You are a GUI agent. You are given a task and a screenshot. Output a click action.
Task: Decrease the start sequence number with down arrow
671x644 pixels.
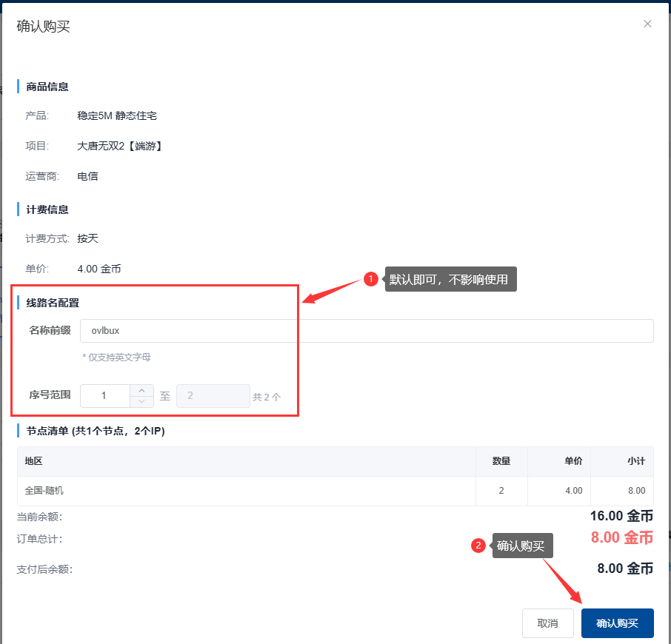[x=141, y=401]
